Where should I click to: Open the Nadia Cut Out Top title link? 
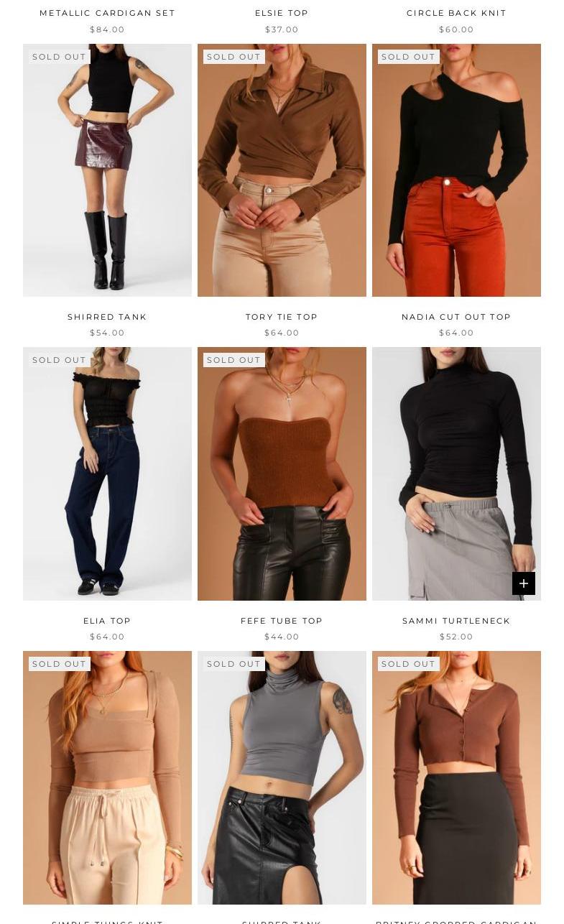pos(456,317)
